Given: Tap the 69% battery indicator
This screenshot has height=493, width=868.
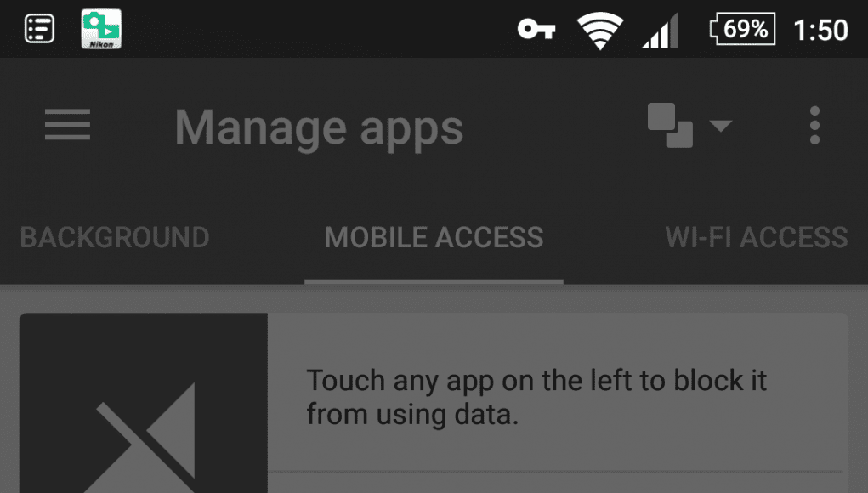Looking at the screenshot, I should [x=742, y=29].
